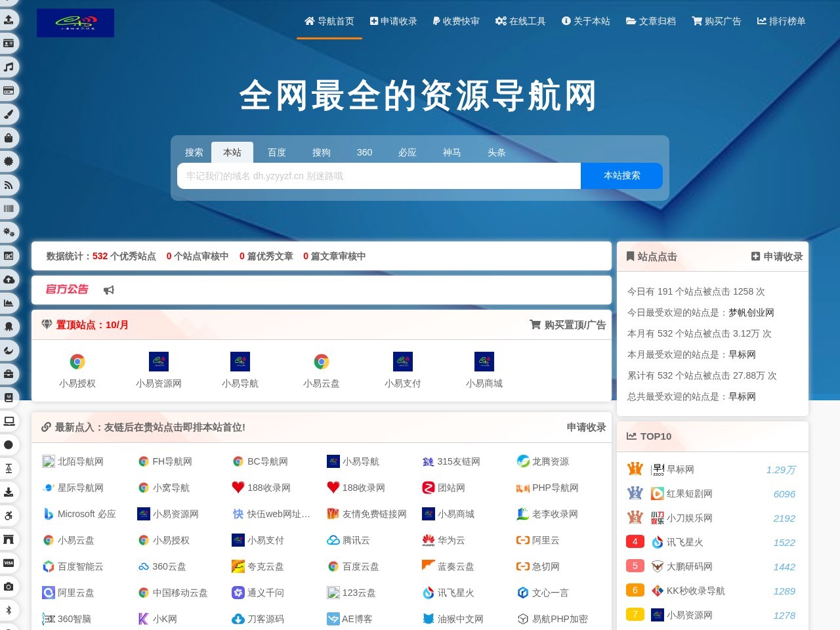The width and height of the screenshot is (840, 630).
Task: Click the archway sidebar icon
Action: click(9, 539)
